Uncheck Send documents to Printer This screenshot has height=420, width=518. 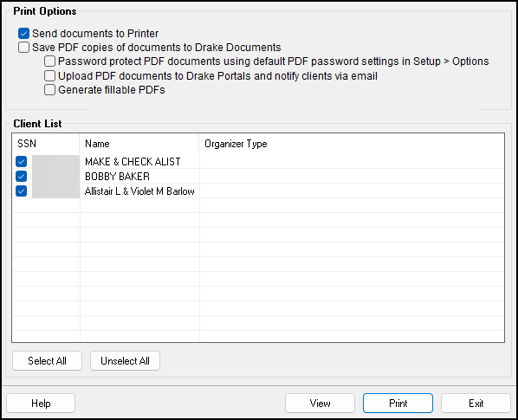pyautogui.click(x=23, y=34)
